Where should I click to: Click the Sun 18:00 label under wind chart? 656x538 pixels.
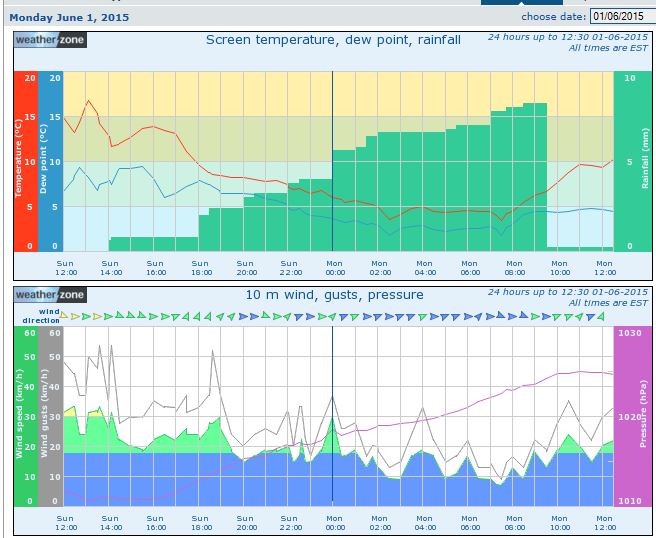pos(201,522)
